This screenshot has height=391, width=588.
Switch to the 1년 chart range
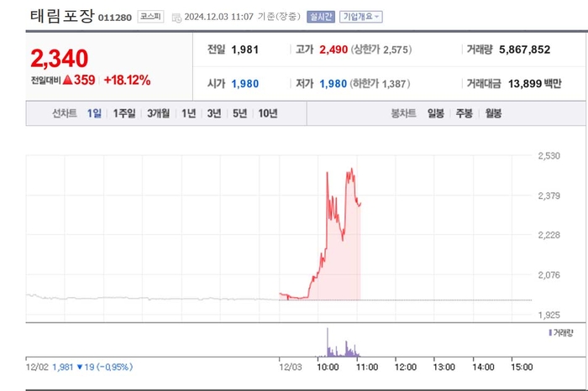pos(189,113)
